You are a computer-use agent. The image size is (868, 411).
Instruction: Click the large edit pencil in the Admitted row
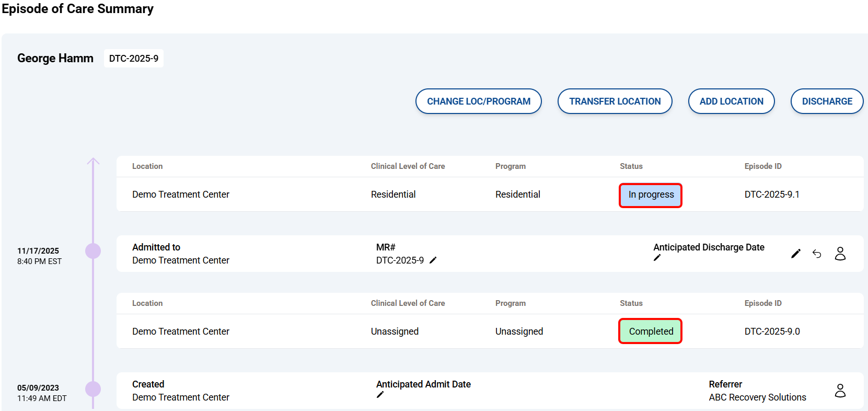(795, 254)
